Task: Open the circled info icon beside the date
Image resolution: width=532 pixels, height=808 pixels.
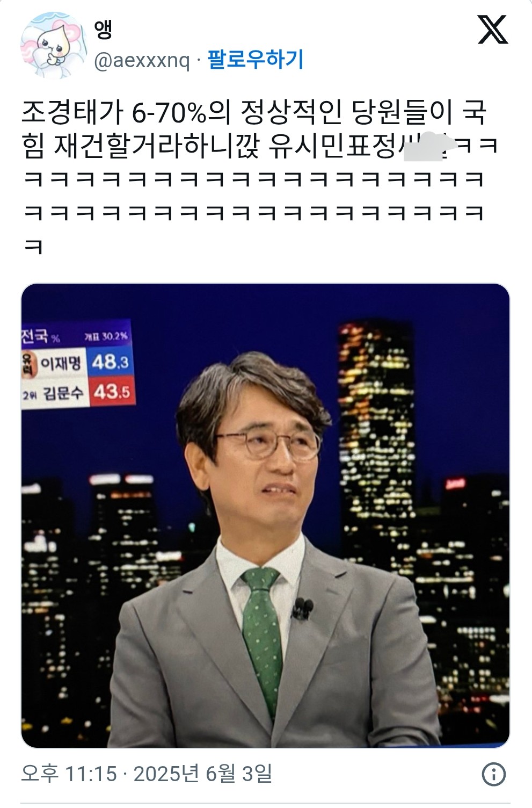Action: [x=493, y=774]
